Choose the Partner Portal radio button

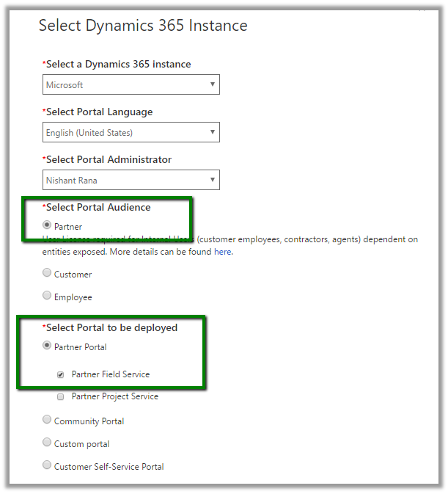48,346
